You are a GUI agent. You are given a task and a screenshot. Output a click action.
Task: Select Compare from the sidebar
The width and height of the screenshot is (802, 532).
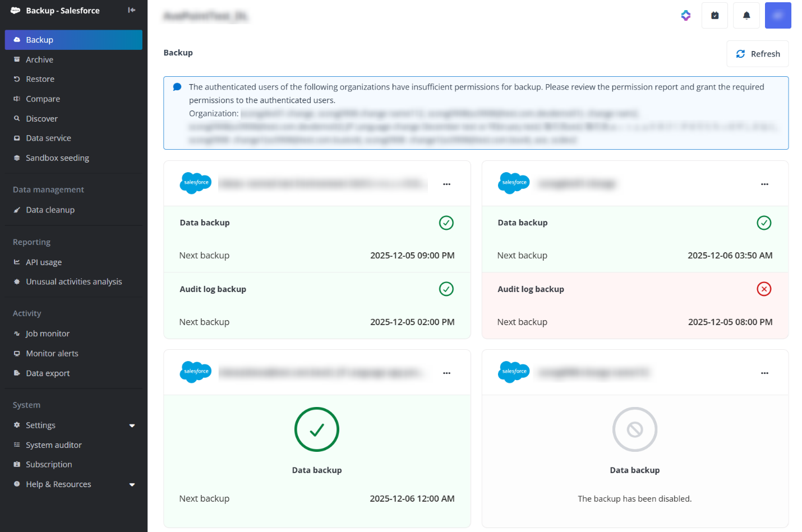tap(43, 99)
